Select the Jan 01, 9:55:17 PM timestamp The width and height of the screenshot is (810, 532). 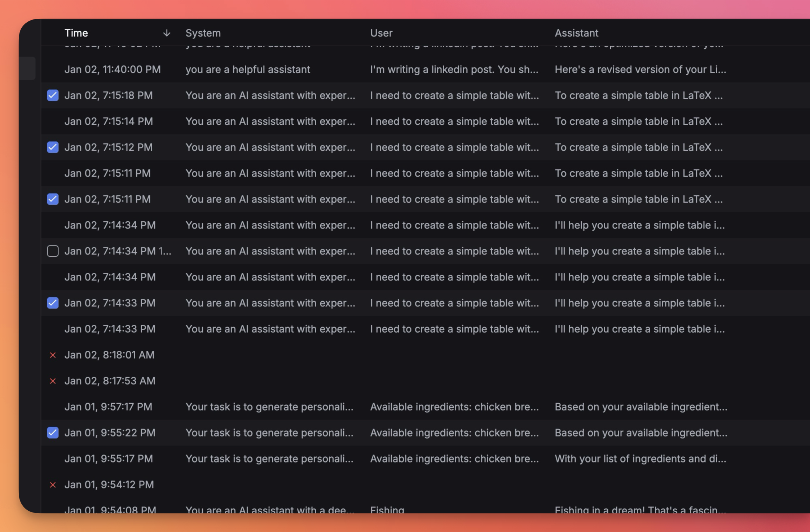coord(109,459)
